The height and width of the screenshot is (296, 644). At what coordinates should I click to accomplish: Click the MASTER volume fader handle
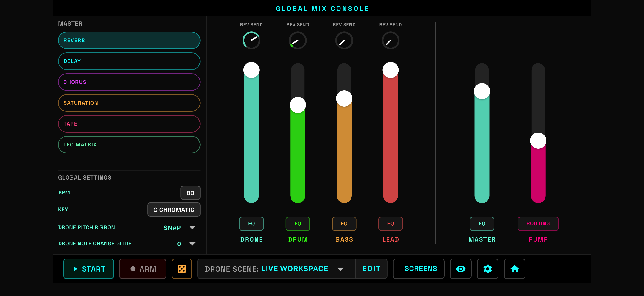pos(482,91)
